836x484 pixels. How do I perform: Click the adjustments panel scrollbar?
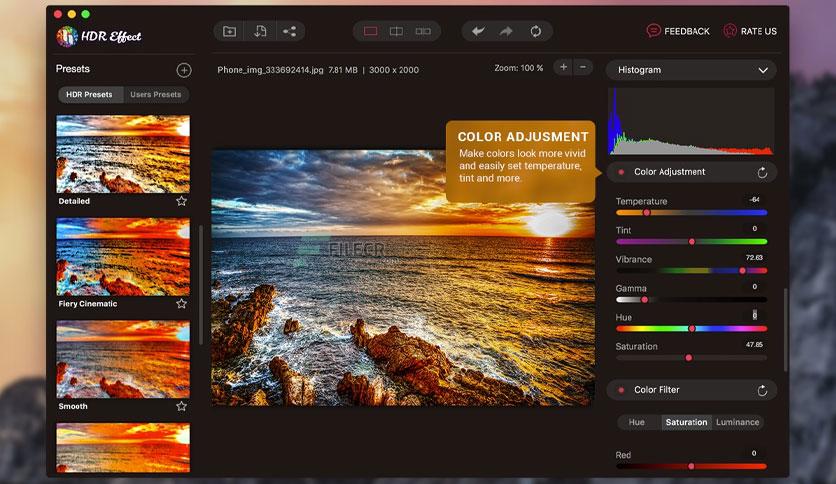[785, 330]
